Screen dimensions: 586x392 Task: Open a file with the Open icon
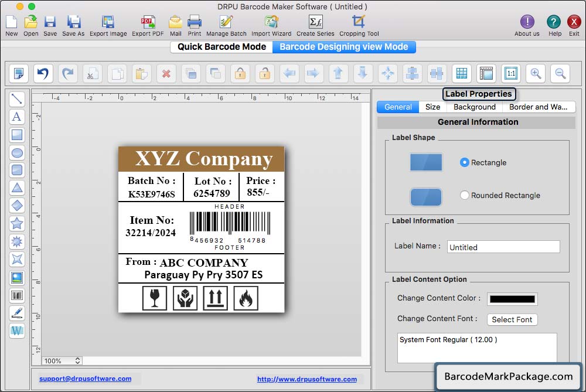point(30,25)
